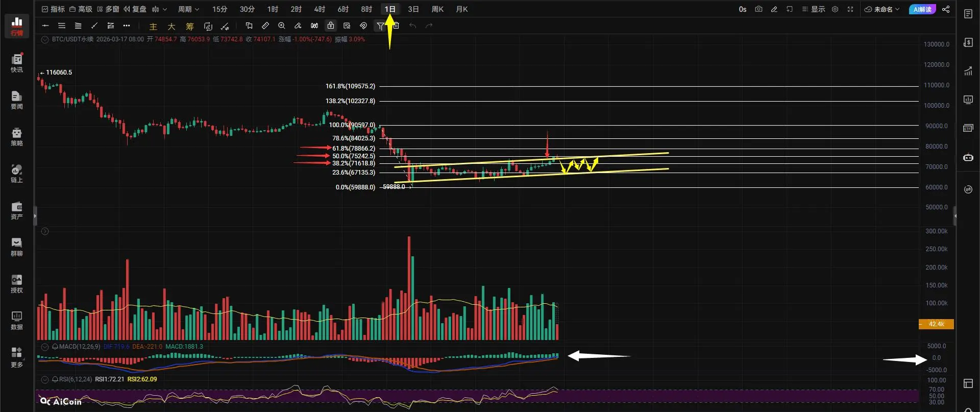
Task: Open the 资产 assets panel
Action: tap(17, 210)
